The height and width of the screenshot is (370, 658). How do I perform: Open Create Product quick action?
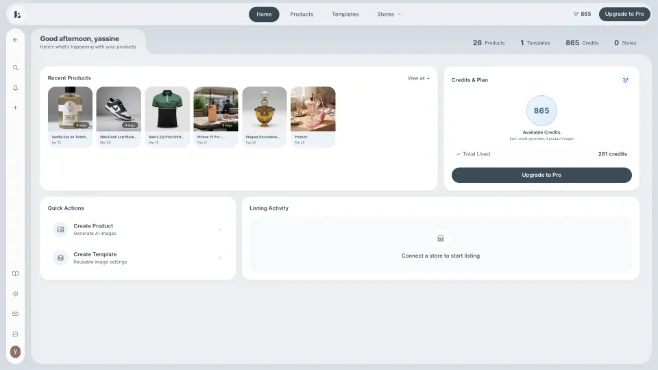pyautogui.click(x=138, y=229)
